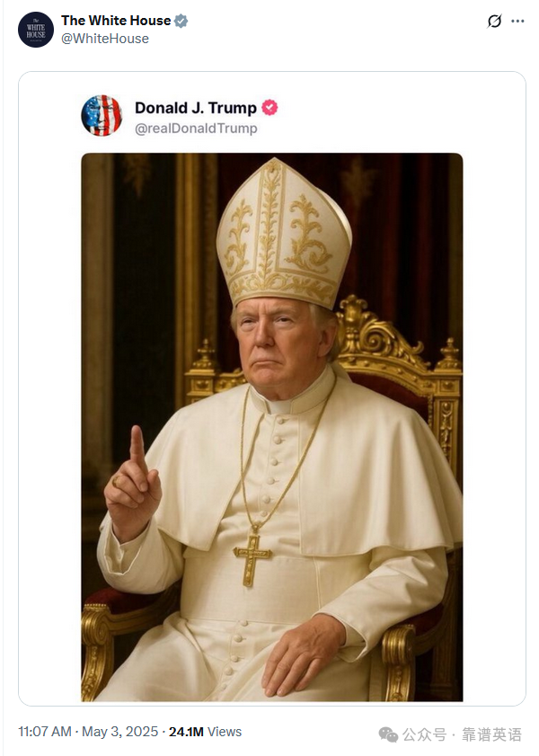Viewport: 539px width, 756px height.
Task: Click the flag-patterned avatar in the embedded post
Action: (102, 116)
